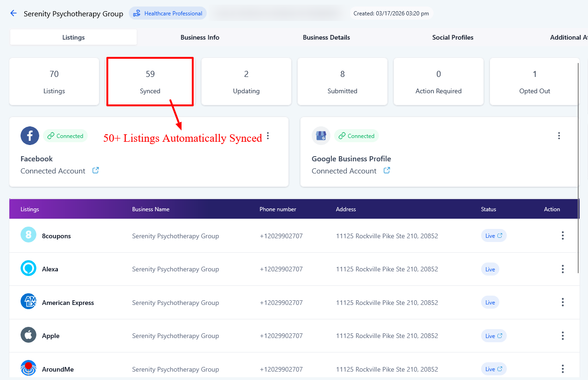The width and height of the screenshot is (588, 380).
Task: Switch to the Listings tab
Action: click(x=73, y=37)
